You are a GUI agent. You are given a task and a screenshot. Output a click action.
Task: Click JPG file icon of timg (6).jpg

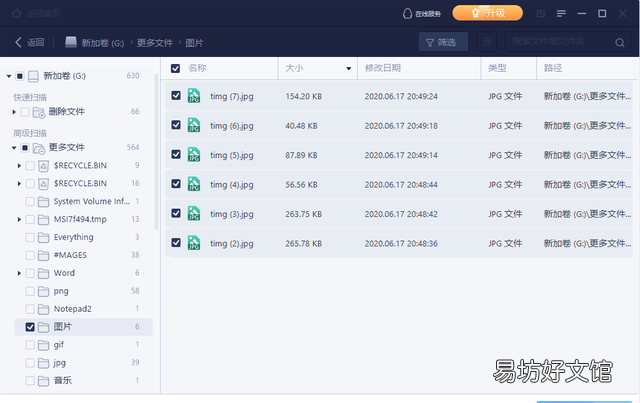(194, 125)
